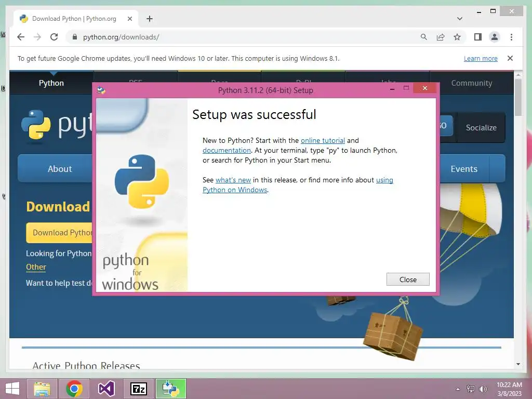Open the what's new link

click(x=233, y=180)
